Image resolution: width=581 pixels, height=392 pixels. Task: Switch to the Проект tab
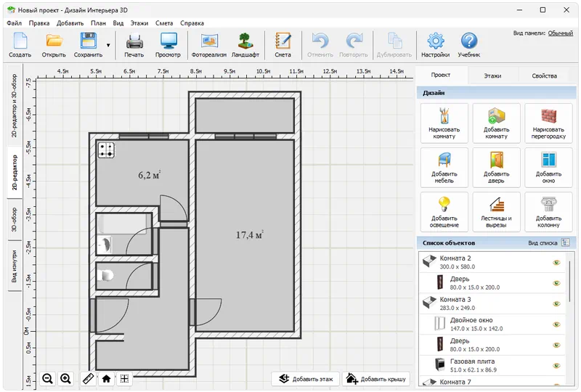[x=441, y=75]
